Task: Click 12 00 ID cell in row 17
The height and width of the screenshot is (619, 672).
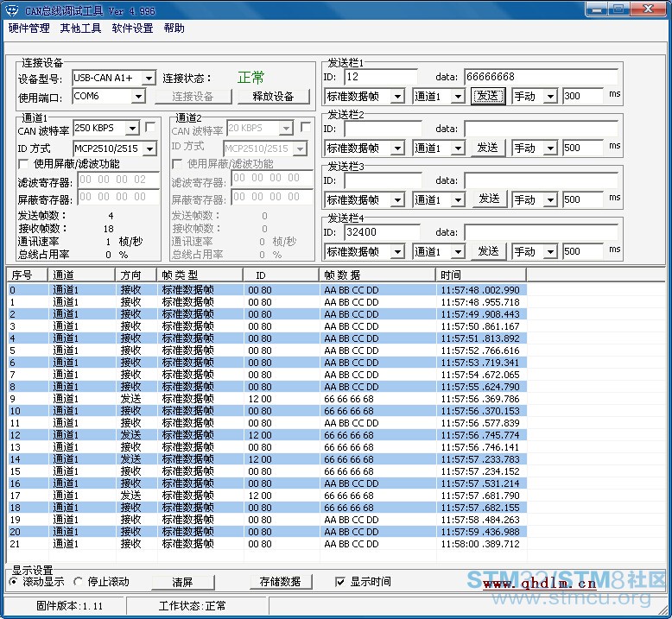Action: 260,496
